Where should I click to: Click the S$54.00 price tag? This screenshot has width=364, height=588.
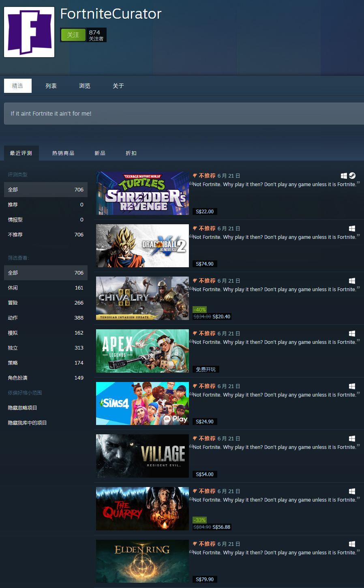click(205, 474)
